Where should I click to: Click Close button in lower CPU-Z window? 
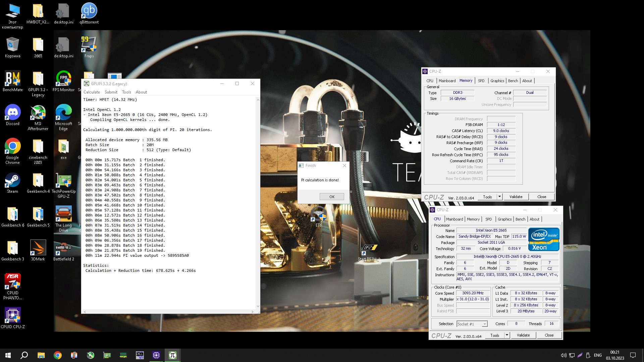point(549,335)
